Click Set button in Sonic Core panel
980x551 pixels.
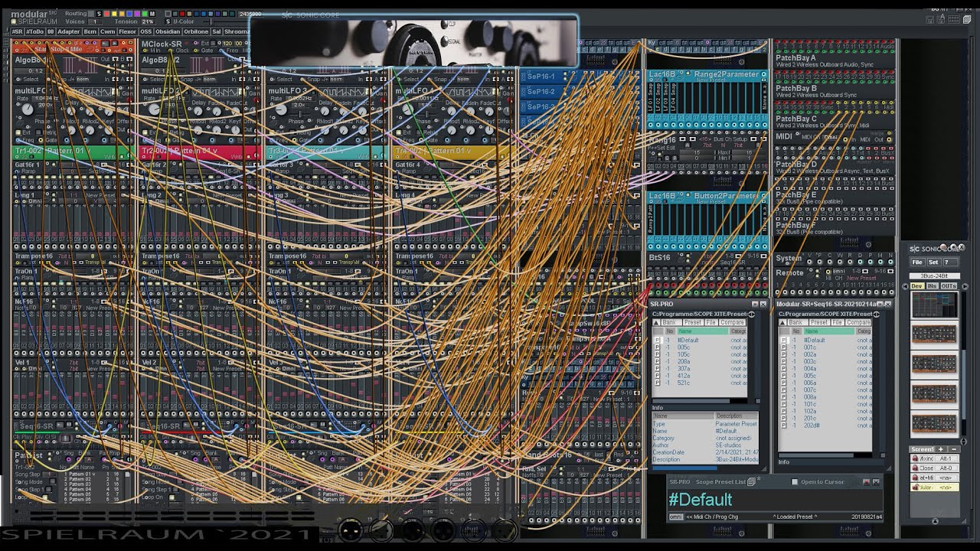(934, 262)
